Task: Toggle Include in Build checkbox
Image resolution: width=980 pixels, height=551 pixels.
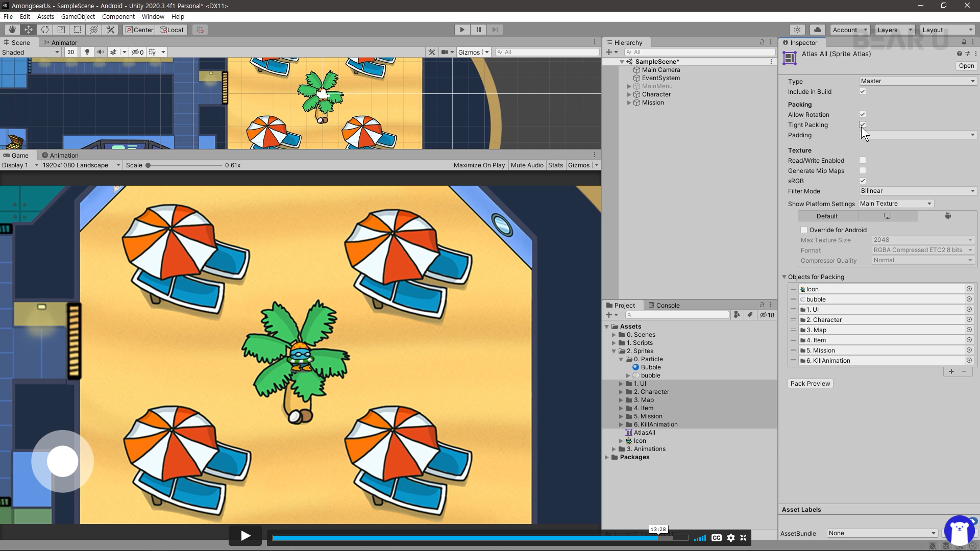Action: tap(863, 92)
